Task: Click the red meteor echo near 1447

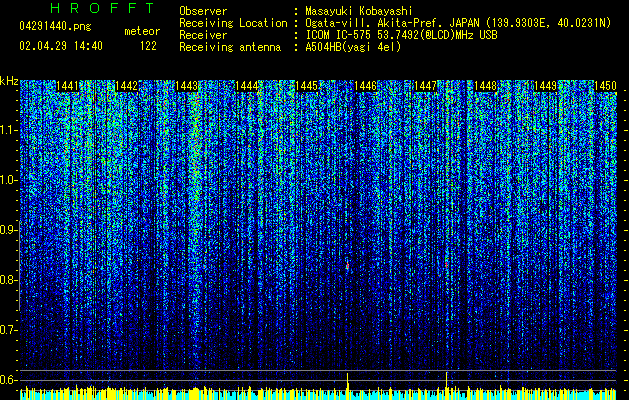Action: (446, 264)
